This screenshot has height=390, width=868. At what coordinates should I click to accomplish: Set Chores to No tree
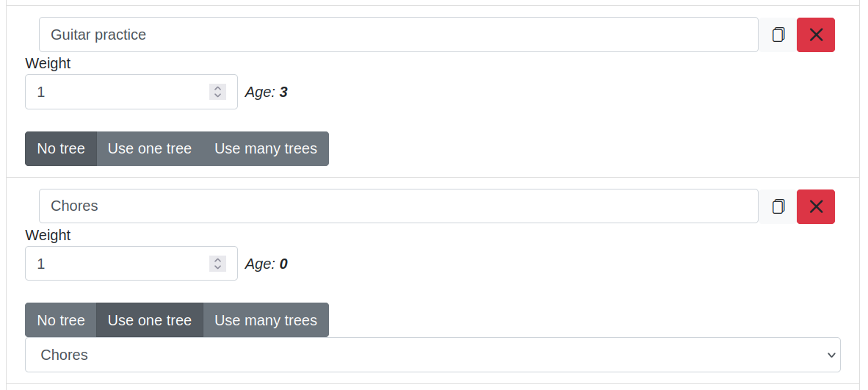click(x=61, y=320)
